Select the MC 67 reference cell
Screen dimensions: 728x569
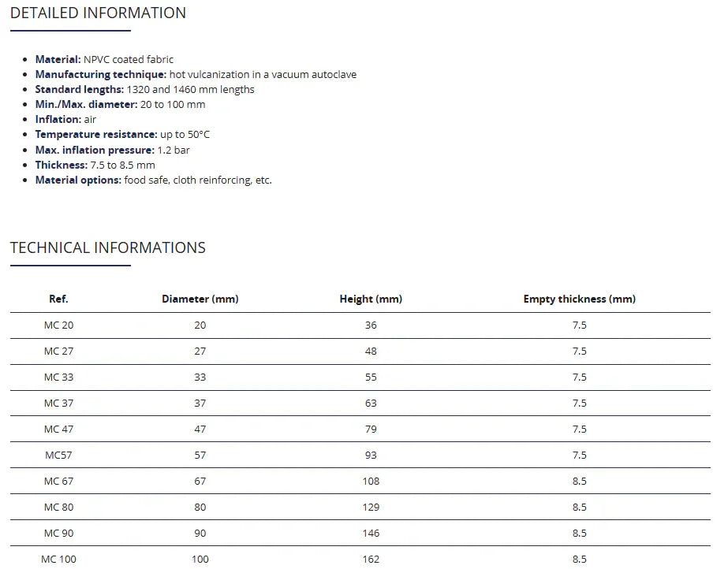[x=58, y=482]
